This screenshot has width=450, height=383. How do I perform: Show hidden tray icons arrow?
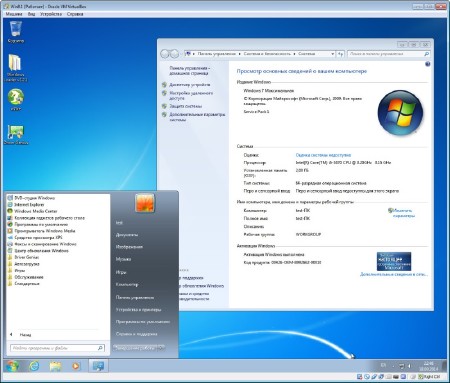(393, 366)
